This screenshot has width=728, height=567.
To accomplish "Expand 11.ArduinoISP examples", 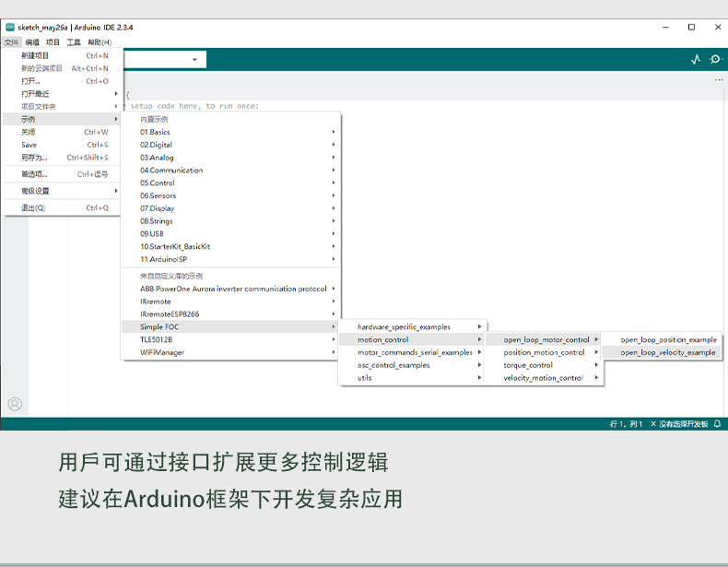I will pos(230,259).
